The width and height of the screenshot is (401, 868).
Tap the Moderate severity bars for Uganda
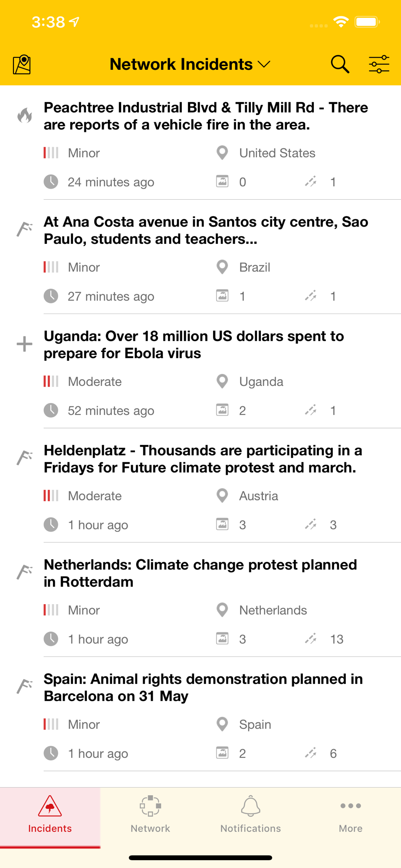[x=51, y=381]
